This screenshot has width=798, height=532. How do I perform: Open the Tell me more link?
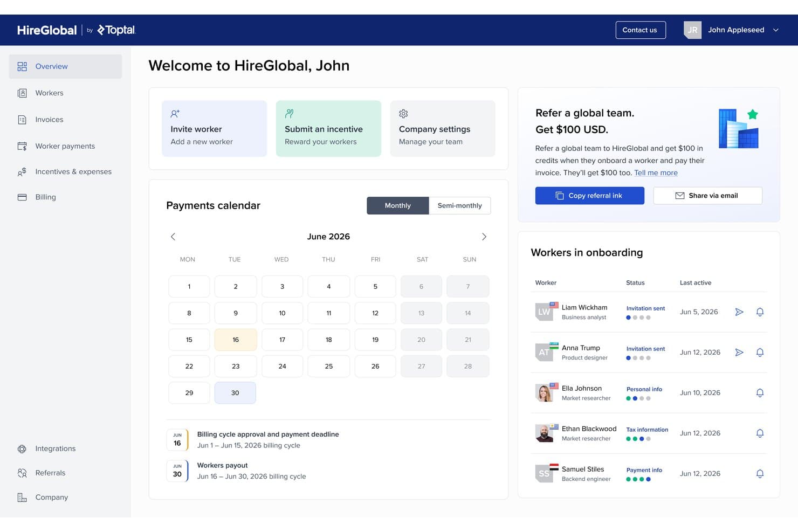pyautogui.click(x=656, y=173)
